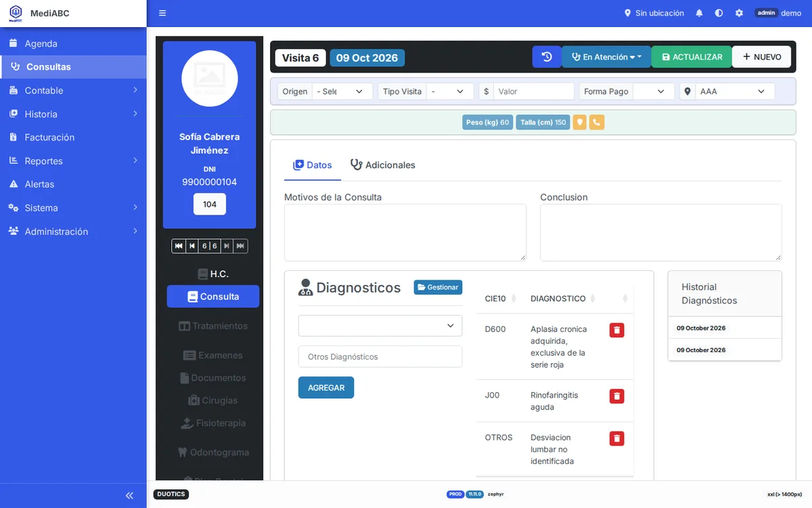
Task: Expand Sistema sidebar submenu
Action: coord(73,208)
